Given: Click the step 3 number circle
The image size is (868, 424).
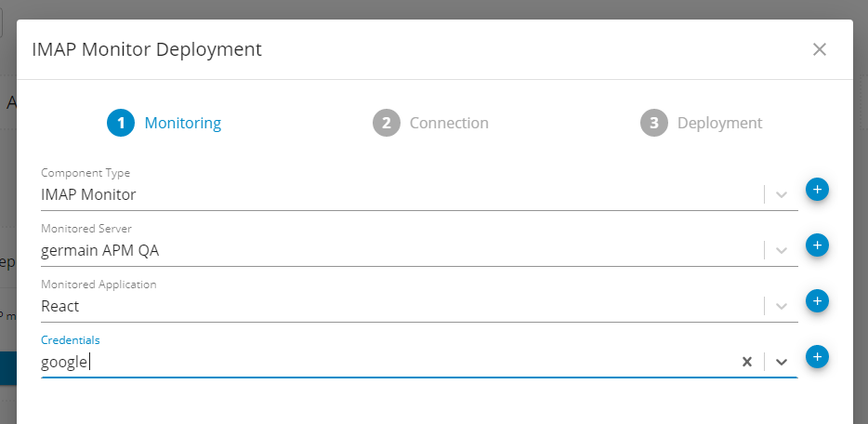Looking at the screenshot, I should click(654, 123).
